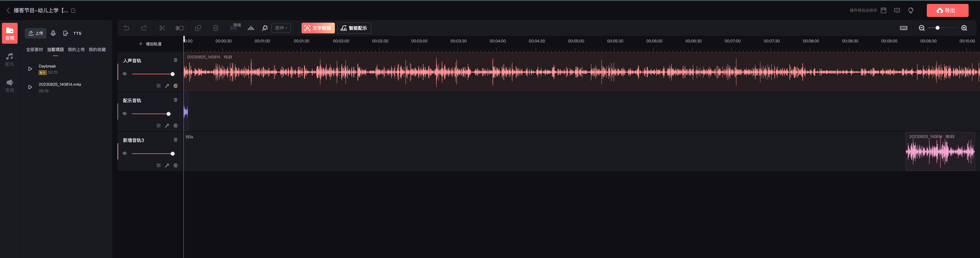Image resolution: width=980 pixels, height=258 pixels.
Task: Switch to the 当前项目 tab
Action: coord(55,50)
